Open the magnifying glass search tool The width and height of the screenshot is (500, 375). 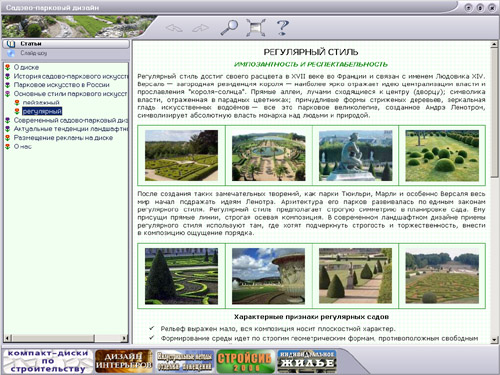click(229, 27)
